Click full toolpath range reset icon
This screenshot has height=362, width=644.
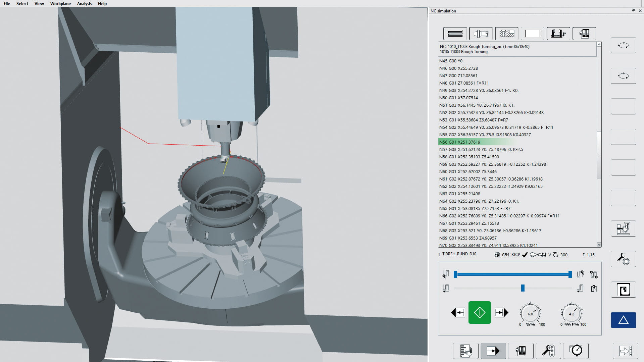tap(594, 274)
